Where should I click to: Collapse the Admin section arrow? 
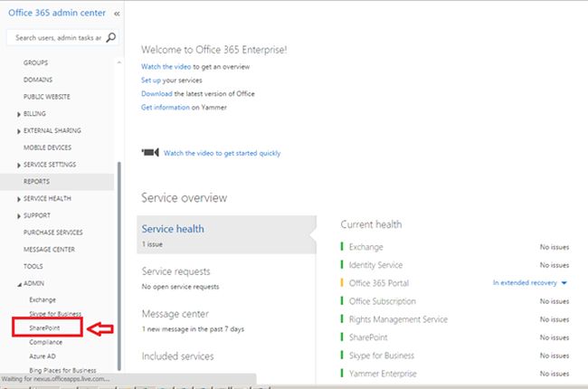[x=19, y=285]
